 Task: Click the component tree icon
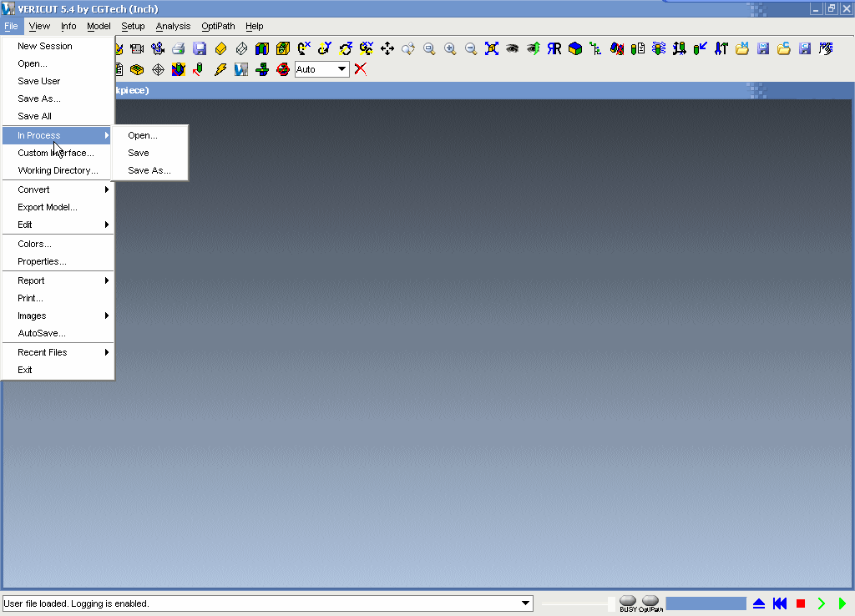coord(596,49)
